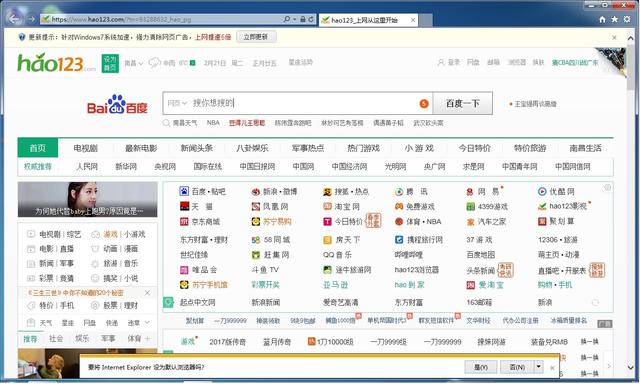The width and height of the screenshot is (640, 384).
Task: Click 设为首页 green button
Action: click(x=110, y=63)
